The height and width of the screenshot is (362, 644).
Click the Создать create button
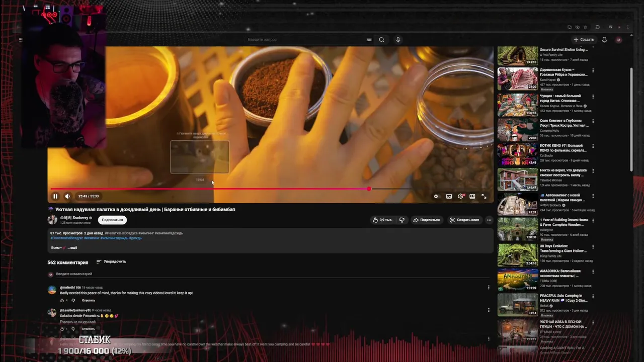(x=584, y=40)
